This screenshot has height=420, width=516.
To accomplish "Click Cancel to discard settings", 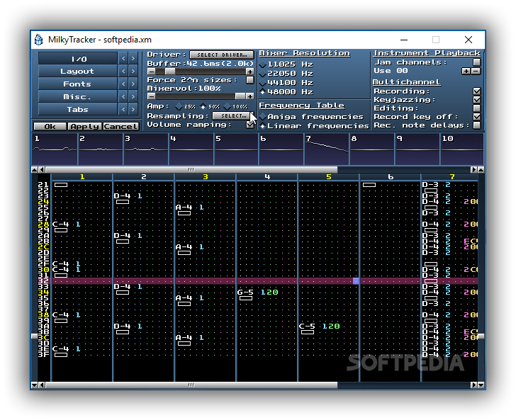I will click(x=120, y=126).
